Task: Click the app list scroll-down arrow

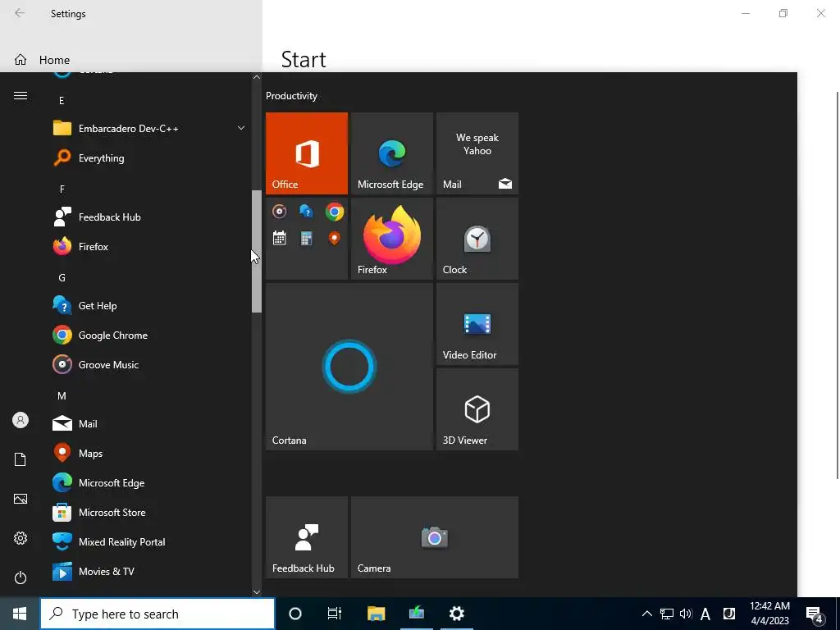Action: [257, 592]
